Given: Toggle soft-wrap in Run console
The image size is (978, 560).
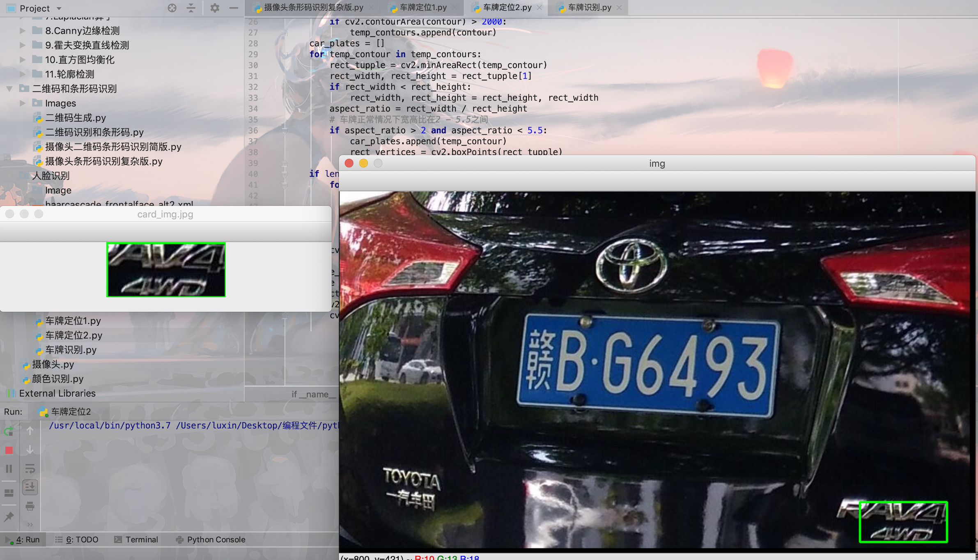Looking at the screenshot, I should [x=30, y=468].
